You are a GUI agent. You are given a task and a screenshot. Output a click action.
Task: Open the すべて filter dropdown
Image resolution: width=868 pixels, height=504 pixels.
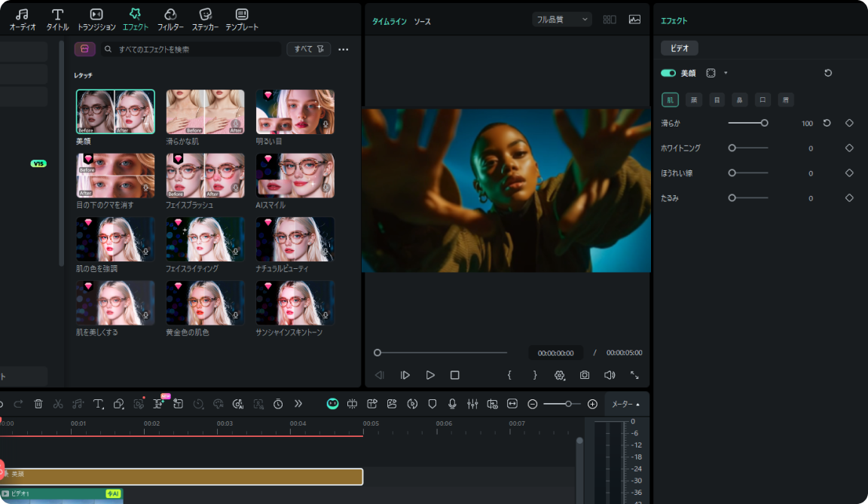point(308,49)
